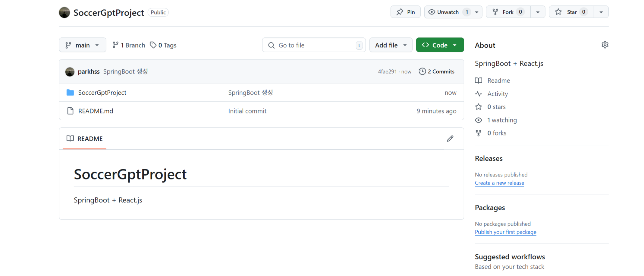This screenshot has width=644, height=276.
Task: Open the main branch selector
Action: [x=83, y=45]
